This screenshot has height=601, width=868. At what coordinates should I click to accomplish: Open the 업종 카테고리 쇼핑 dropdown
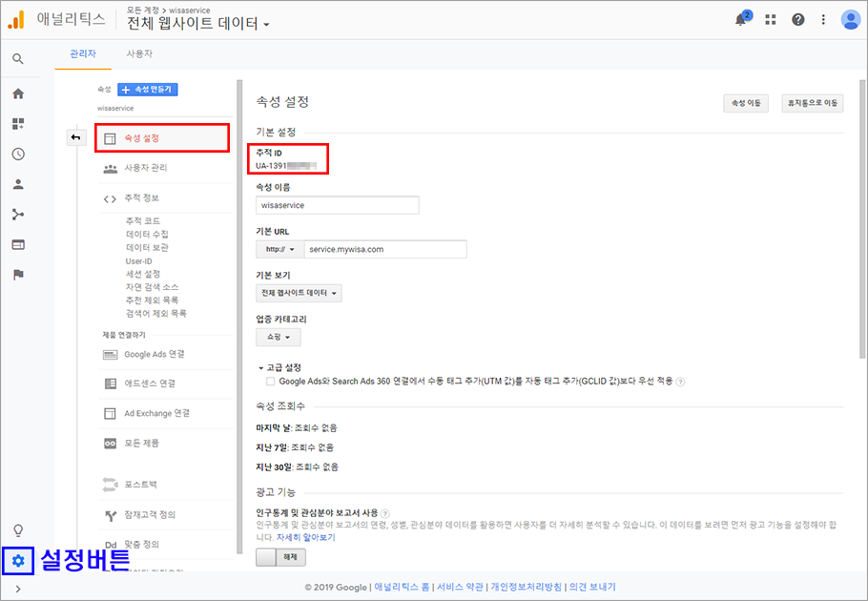(278, 337)
